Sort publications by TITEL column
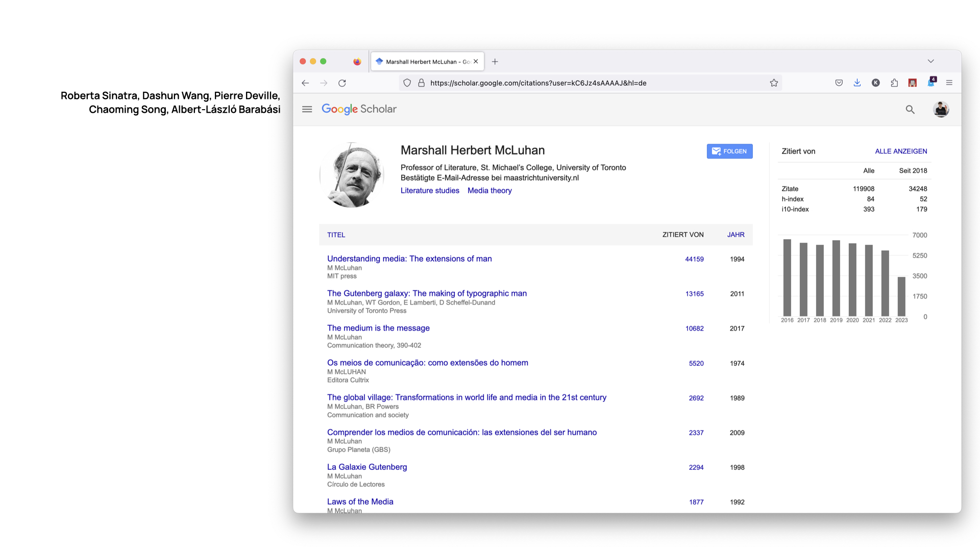Image resolution: width=980 pixels, height=551 pixels. point(336,235)
